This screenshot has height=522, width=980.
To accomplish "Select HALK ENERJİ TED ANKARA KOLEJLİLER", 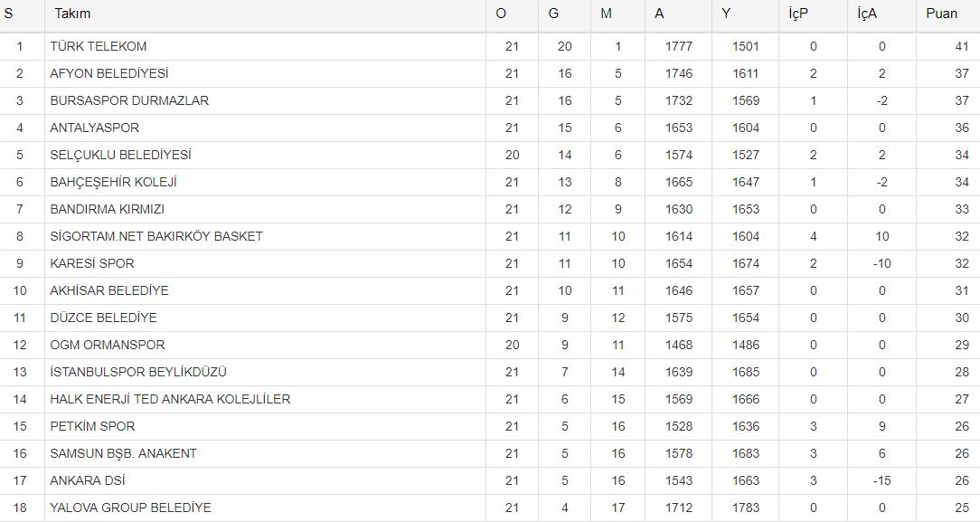I will coord(170,399).
